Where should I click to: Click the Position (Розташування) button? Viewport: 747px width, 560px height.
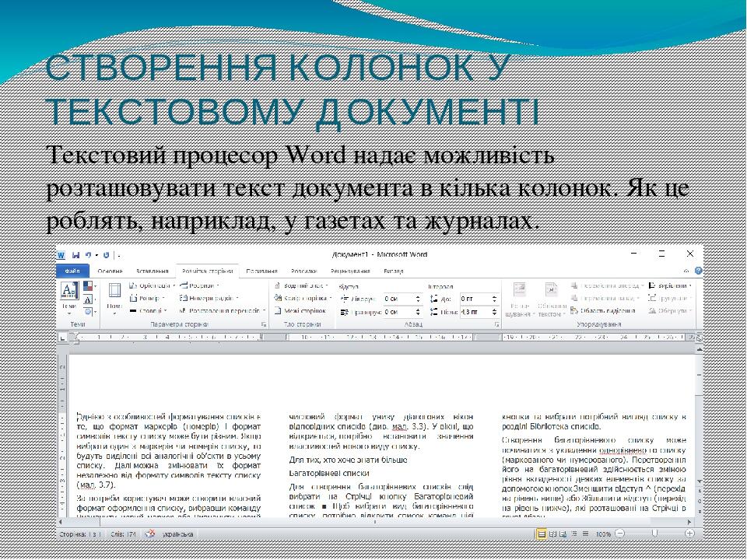coord(520,299)
